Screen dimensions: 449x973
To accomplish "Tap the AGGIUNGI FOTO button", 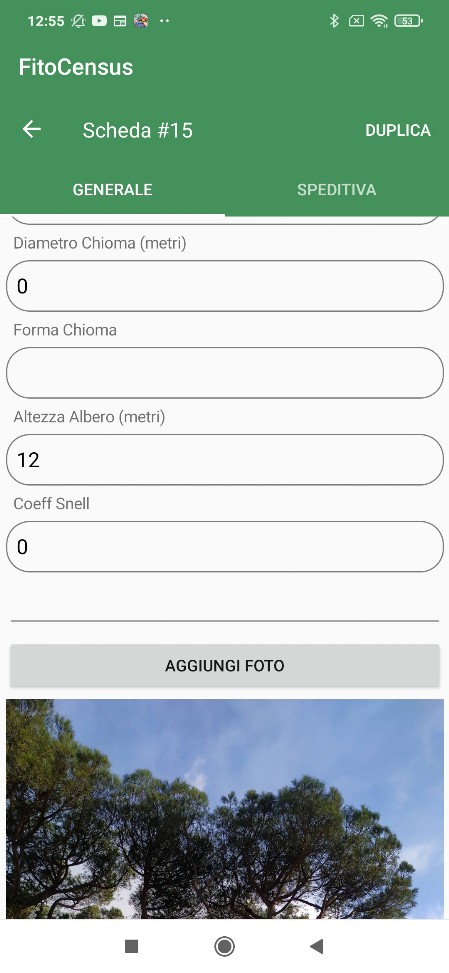I will pyautogui.click(x=224, y=666).
